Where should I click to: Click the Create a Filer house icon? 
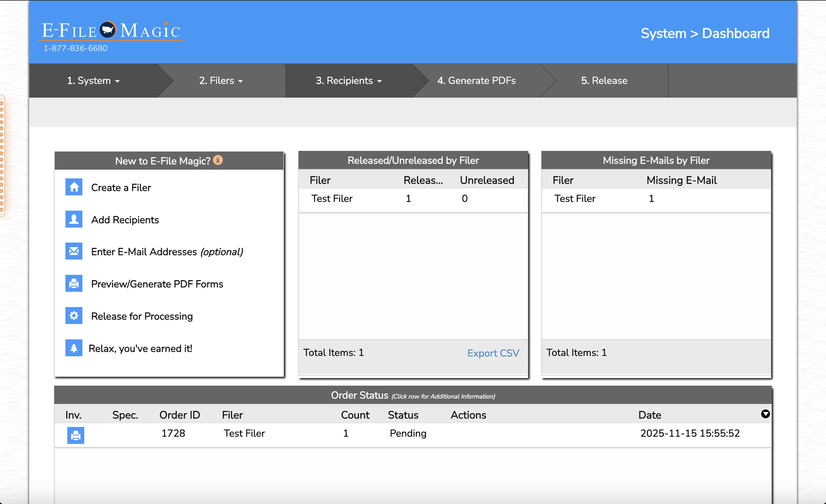click(74, 187)
